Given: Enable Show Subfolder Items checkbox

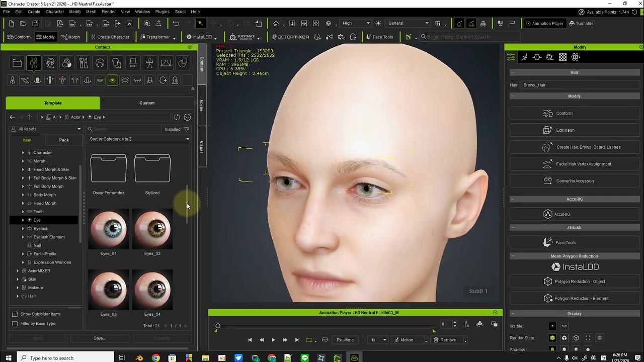Looking at the screenshot, I should click(15, 314).
